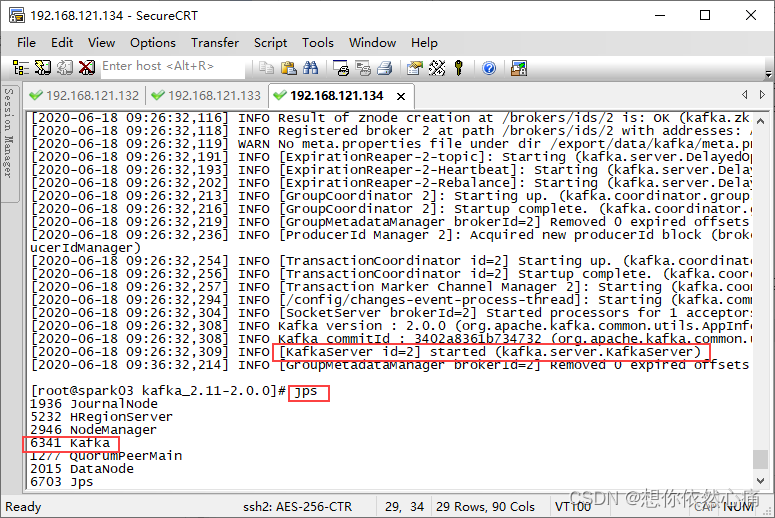Click the Copy toolbar icon

[x=266, y=68]
